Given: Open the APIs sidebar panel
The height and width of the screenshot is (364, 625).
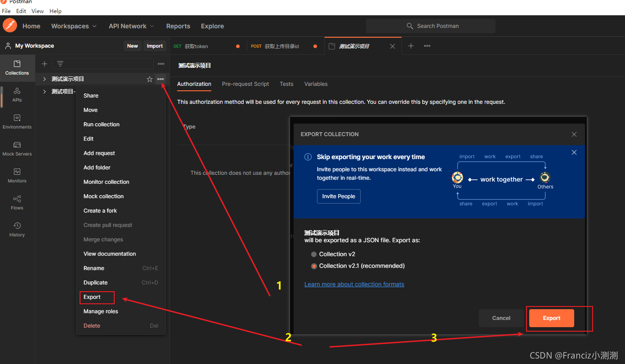Looking at the screenshot, I should (x=17, y=95).
